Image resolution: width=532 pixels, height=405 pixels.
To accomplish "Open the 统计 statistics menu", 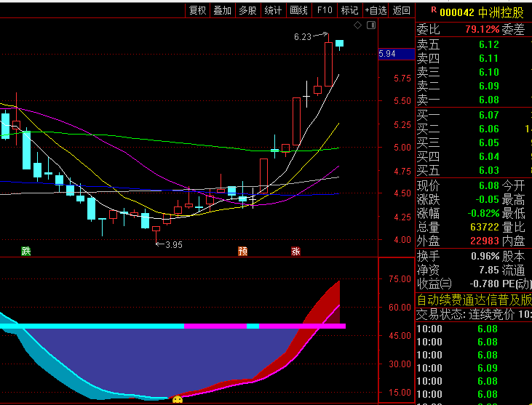I will tap(273, 10).
